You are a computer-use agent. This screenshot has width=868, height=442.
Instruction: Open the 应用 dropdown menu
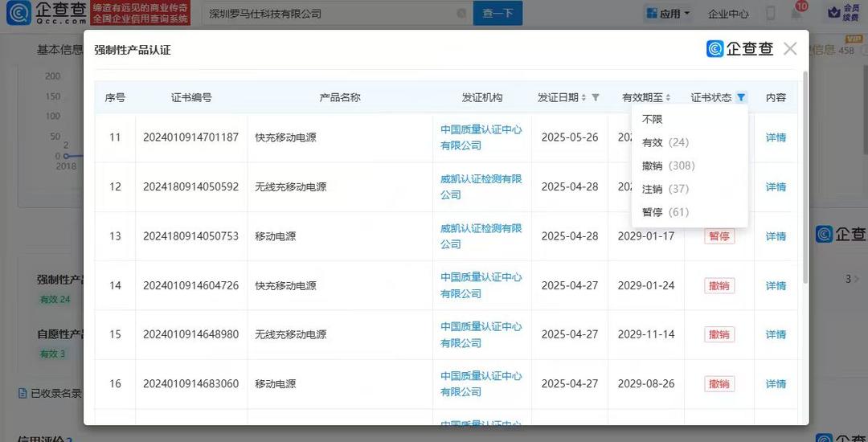(x=668, y=14)
